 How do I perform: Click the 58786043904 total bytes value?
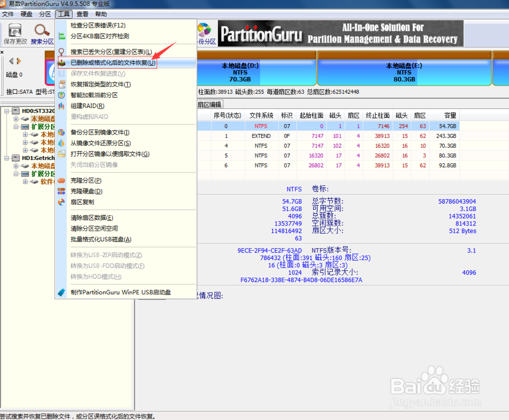(457, 202)
